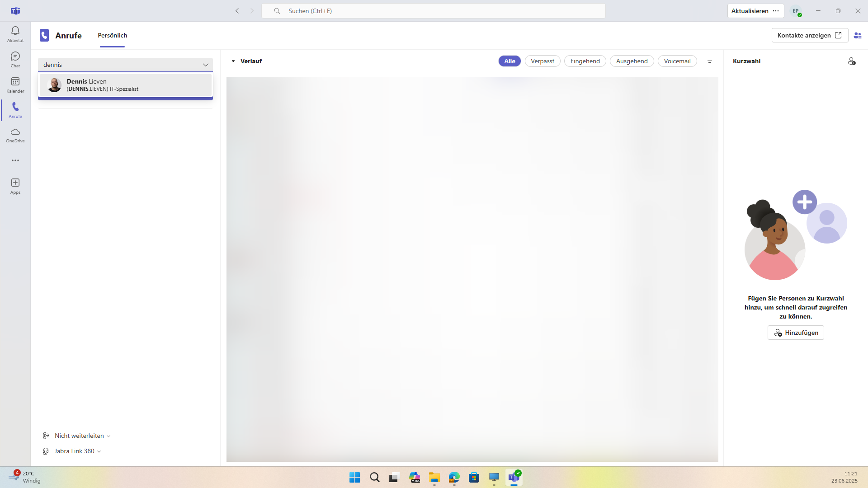Click the add speed dial contact icon

pyautogui.click(x=851, y=61)
